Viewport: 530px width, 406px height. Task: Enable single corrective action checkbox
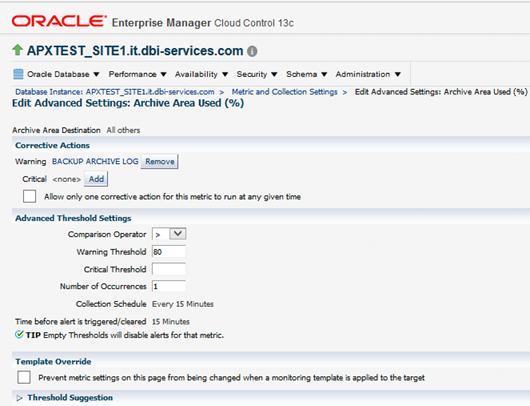[x=29, y=196]
